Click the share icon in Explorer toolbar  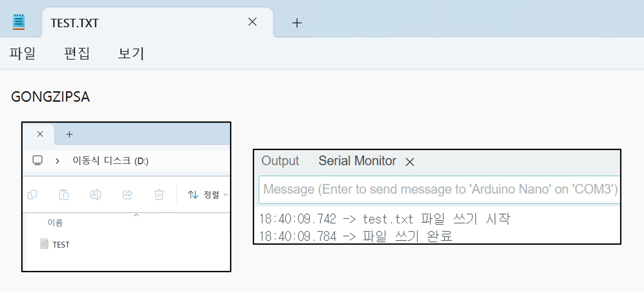127,195
